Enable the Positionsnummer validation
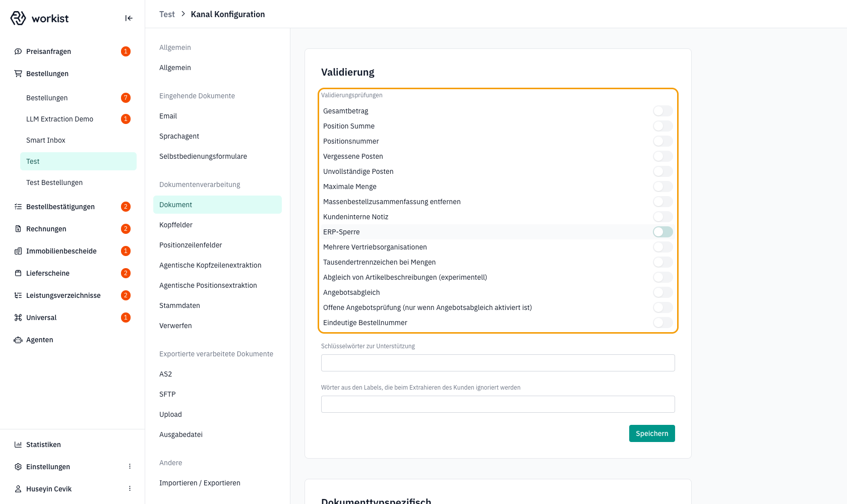 pyautogui.click(x=663, y=141)
